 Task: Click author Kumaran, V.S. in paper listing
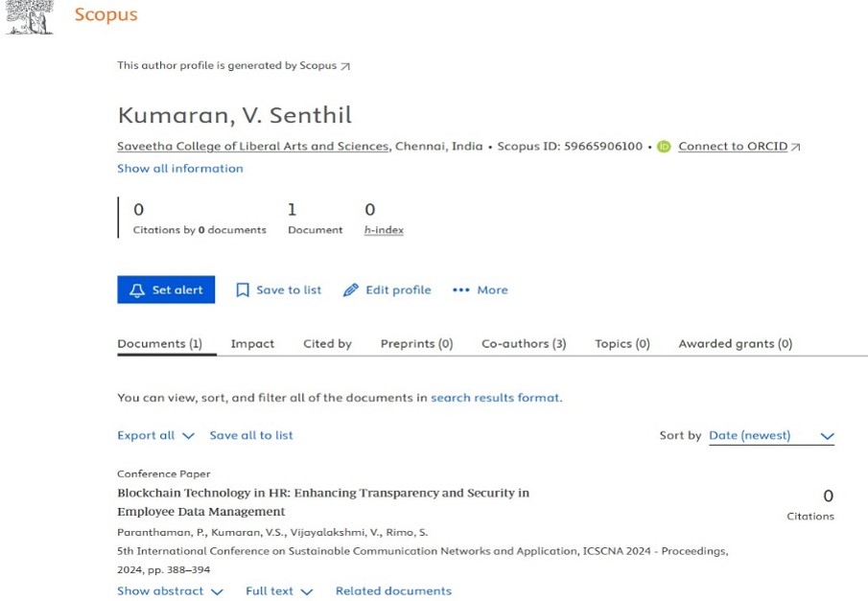pos(248,532)
